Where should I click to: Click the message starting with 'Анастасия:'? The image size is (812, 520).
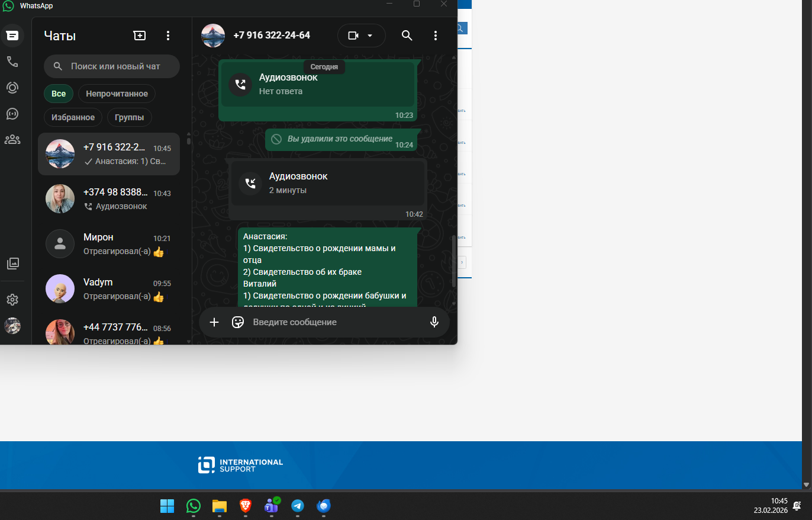click(x=327, y=267)
